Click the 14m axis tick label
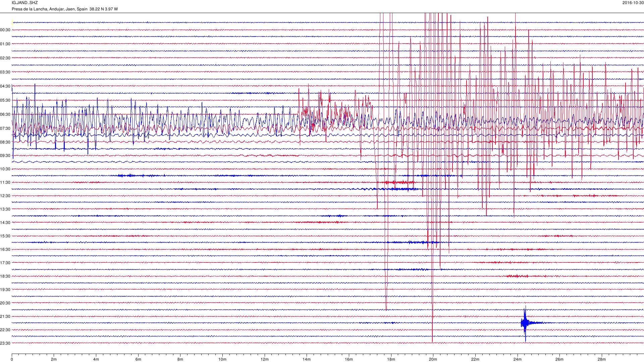Image resolution: width=644 pixels, height=362 pixels. (307, 360)
